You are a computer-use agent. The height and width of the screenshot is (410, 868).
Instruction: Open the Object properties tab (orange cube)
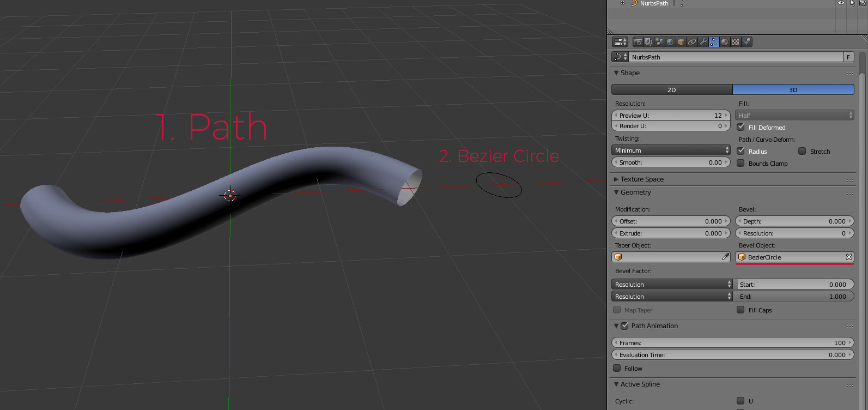(x=681, y=42)
